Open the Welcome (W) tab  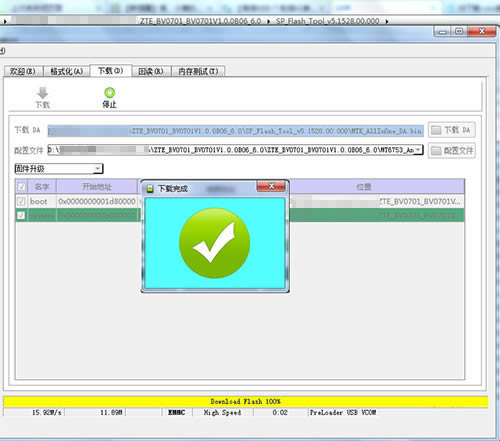click(23, 71)
